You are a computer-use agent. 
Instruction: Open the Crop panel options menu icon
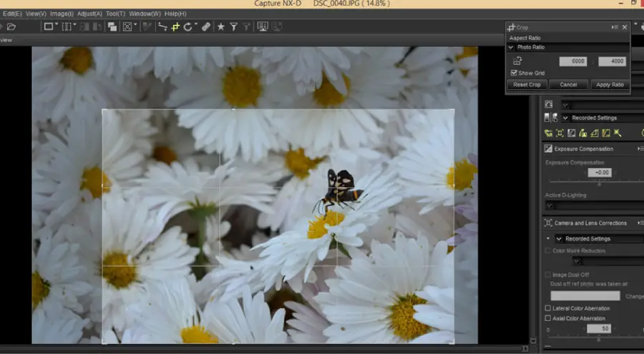coord(615,27)
